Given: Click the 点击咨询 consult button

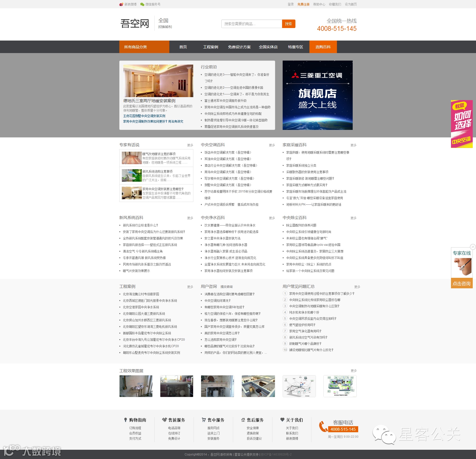Looking at the screenshot, I should point(462,284).
